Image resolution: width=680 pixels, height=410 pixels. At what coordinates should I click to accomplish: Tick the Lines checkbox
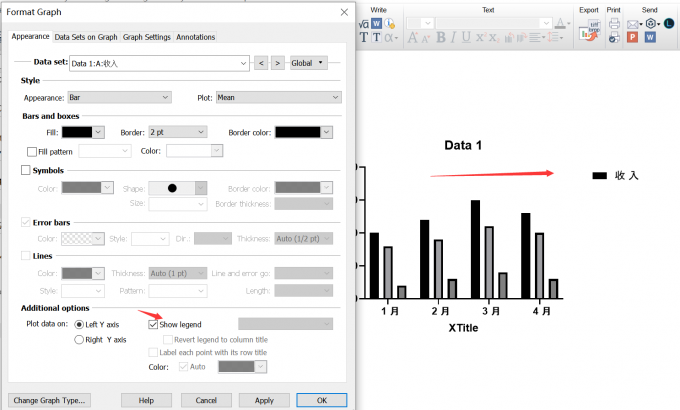point(26,256)
